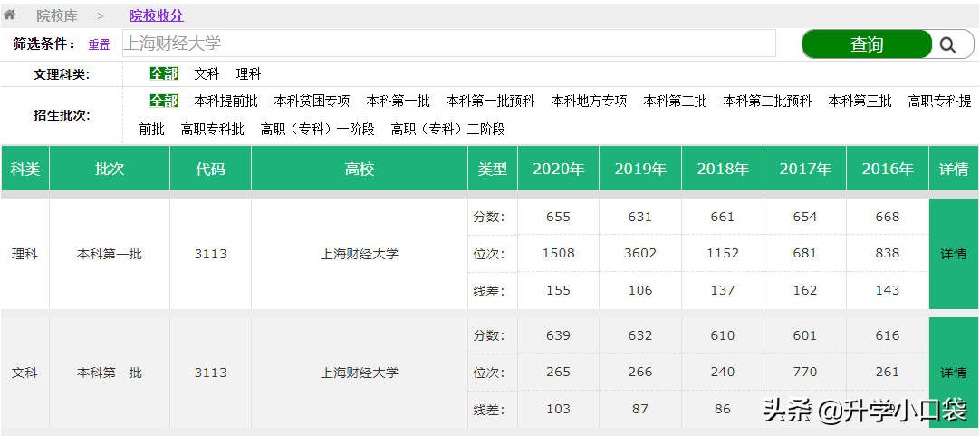Select 上海财经大学 in the 理科 row
The width and height of the screenshot is (980, 436).
pos(360,254)
